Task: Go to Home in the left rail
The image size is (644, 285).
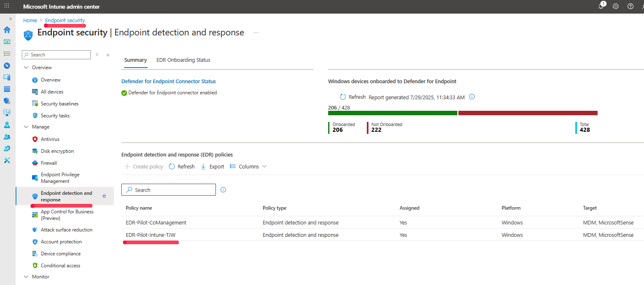Action: point(7,30)
